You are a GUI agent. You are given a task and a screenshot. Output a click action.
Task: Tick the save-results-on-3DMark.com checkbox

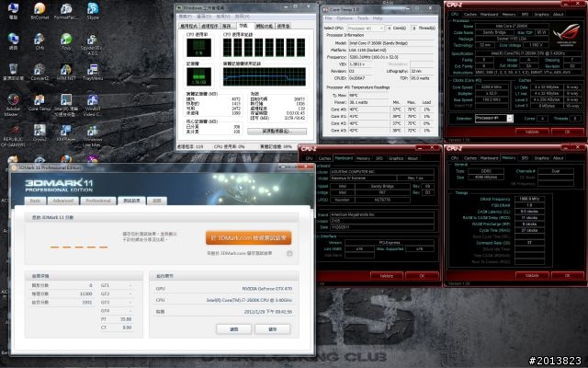coord(289,254)
